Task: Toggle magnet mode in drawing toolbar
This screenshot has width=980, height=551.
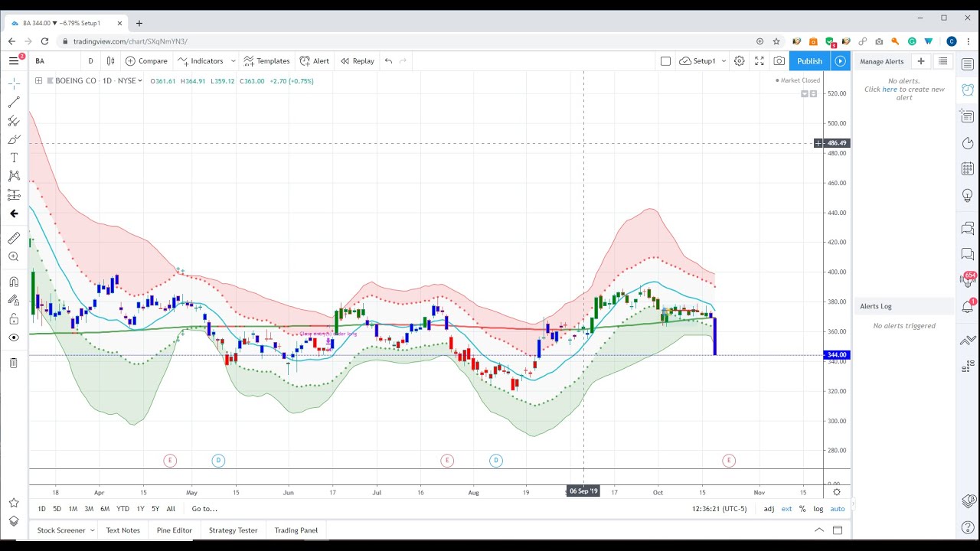Action: pos(14,282)
